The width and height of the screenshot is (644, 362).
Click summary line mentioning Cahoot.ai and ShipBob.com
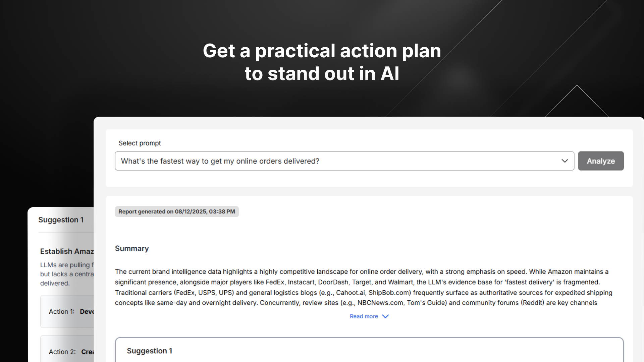coord(363,293)
